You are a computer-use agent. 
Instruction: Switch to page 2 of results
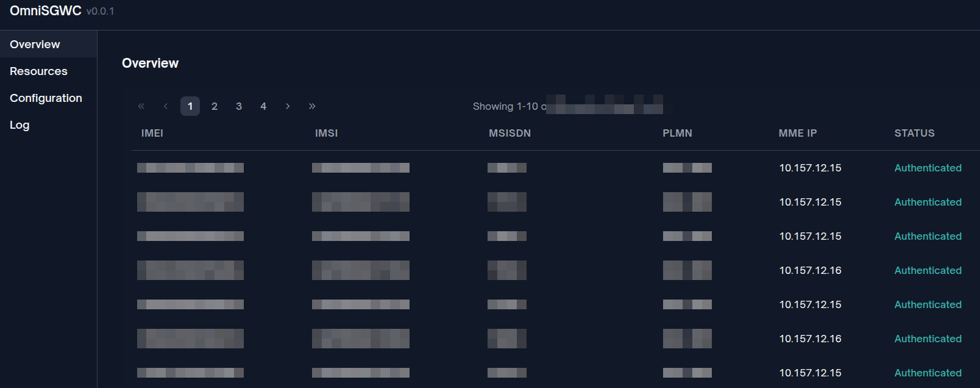[x=215, y=106]
